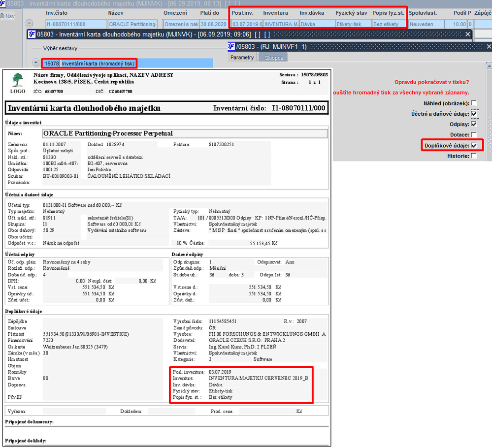This screenshot has height=448, width=492.
Task: Click the Omezení s nak field
Action: (181, 24)
